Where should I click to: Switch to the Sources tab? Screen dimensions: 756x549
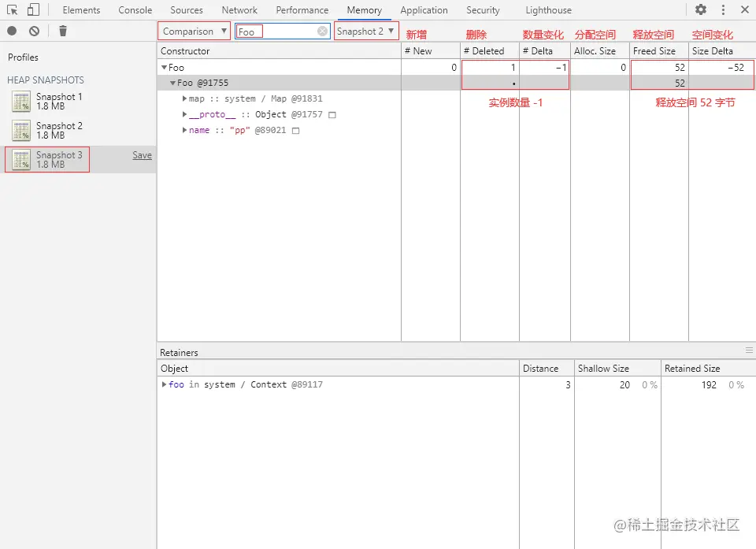pos(187,10)
